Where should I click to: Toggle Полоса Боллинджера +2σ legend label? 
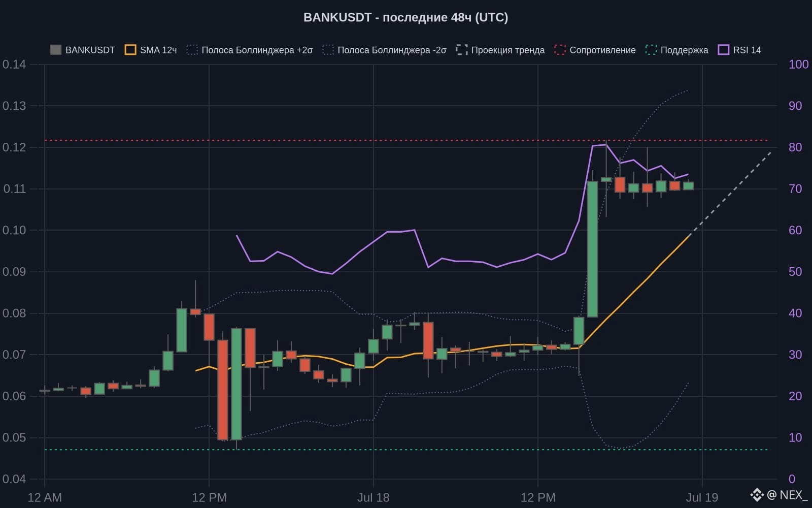pos(257,50)
